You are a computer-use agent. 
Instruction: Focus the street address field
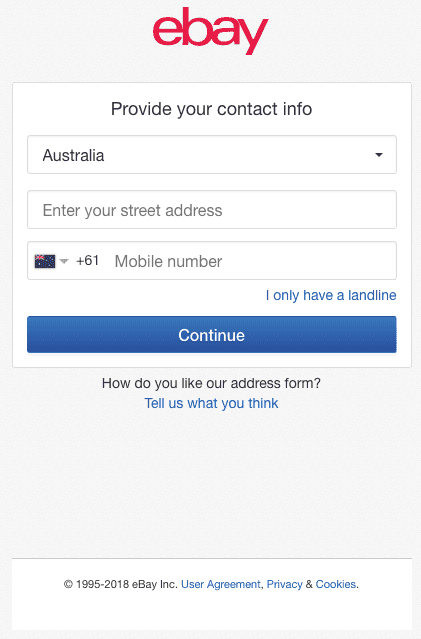[x=212, y=209]
